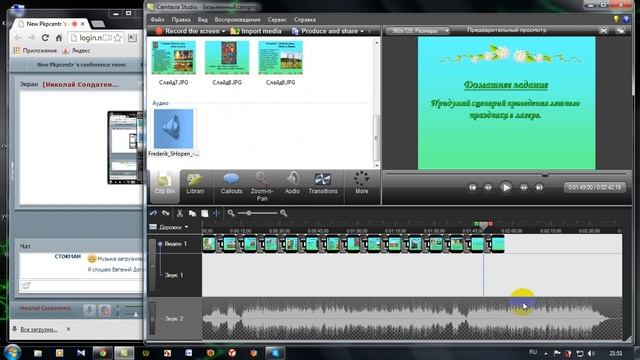The width and height of the screenshot is (640, 360).
Task: Select first clip on Видео 1 track
Action: 209,244
